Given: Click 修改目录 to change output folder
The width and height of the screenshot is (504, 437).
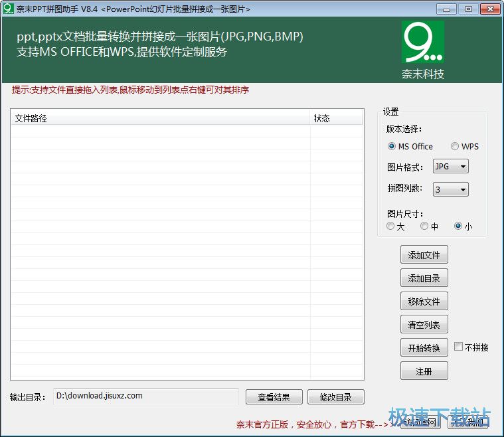Looking at the screenshot, I should click(336, 397).
